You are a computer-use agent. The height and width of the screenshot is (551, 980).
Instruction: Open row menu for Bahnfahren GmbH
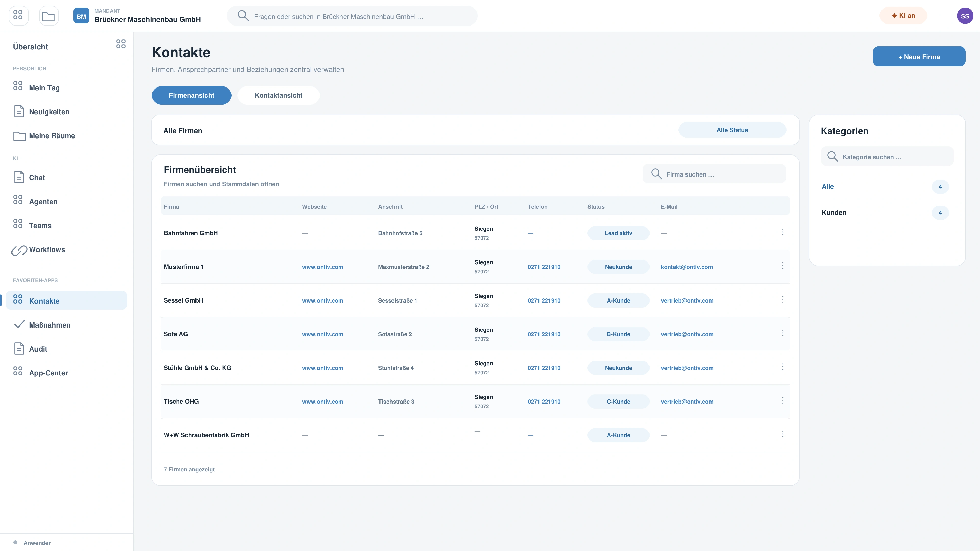coord(782,232)
